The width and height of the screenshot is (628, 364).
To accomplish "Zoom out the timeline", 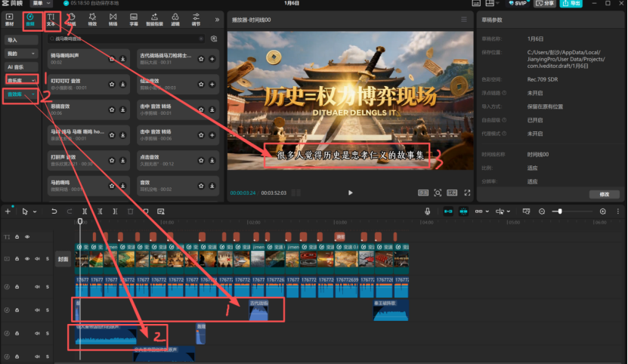I will (542, 211).
